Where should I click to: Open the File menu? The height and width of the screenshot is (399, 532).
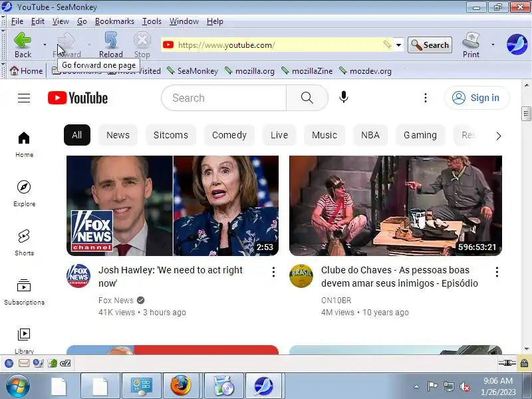(17, 21)
